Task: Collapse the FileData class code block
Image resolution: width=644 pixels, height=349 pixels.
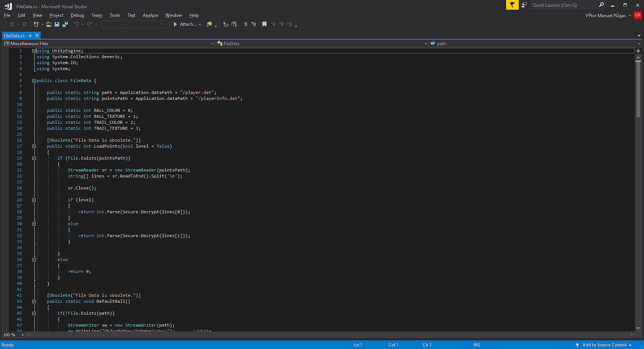Action: (x=34, y=81)
